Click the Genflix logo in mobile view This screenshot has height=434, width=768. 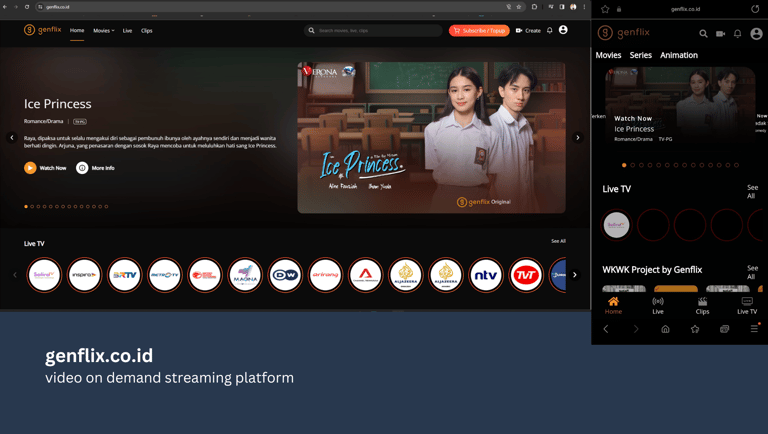pos(624,33)
